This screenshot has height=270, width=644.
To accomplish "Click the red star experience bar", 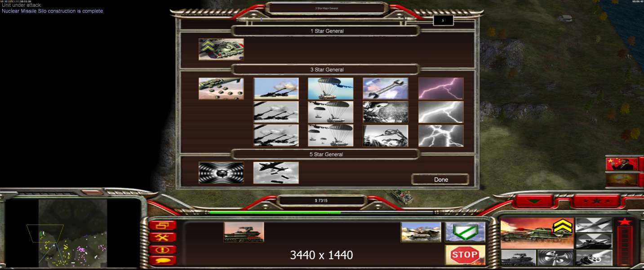I will click(625, 242).
